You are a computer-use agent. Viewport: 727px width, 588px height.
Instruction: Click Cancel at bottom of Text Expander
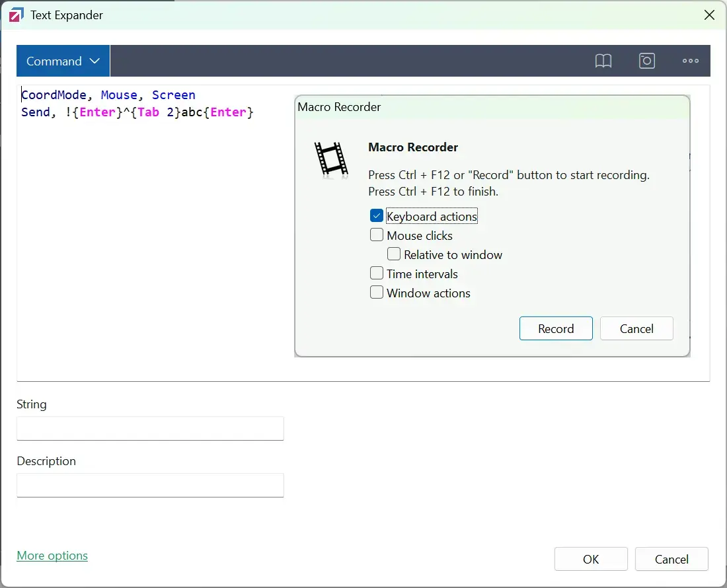coord(671,560)
